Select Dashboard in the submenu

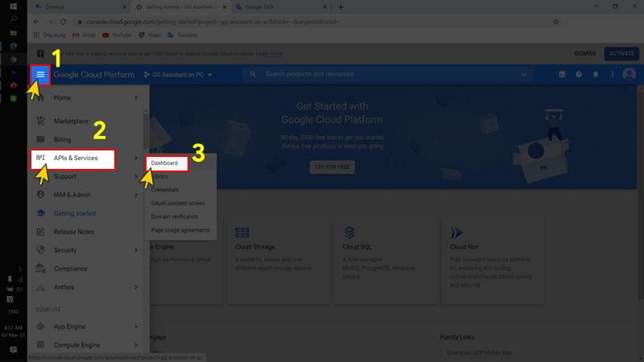164,163
